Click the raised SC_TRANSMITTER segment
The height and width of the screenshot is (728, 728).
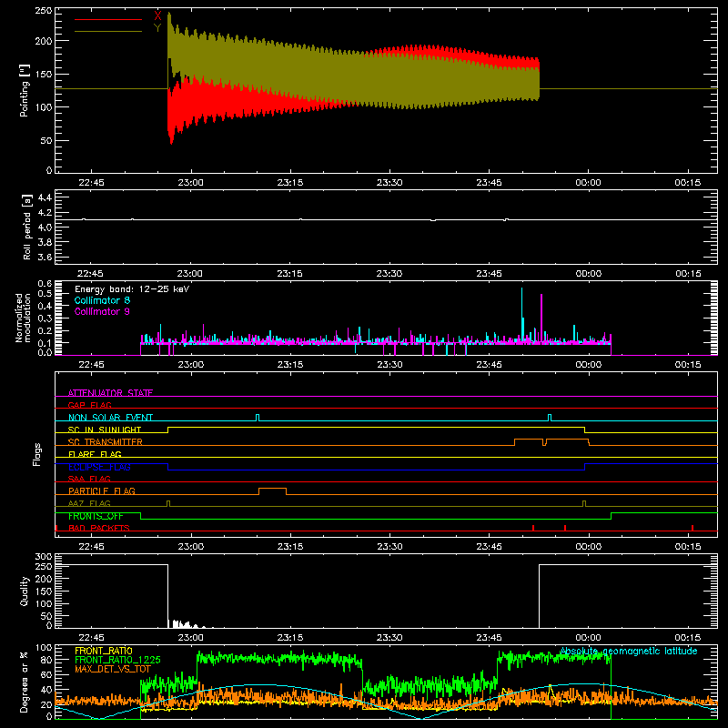pos(551,441)
